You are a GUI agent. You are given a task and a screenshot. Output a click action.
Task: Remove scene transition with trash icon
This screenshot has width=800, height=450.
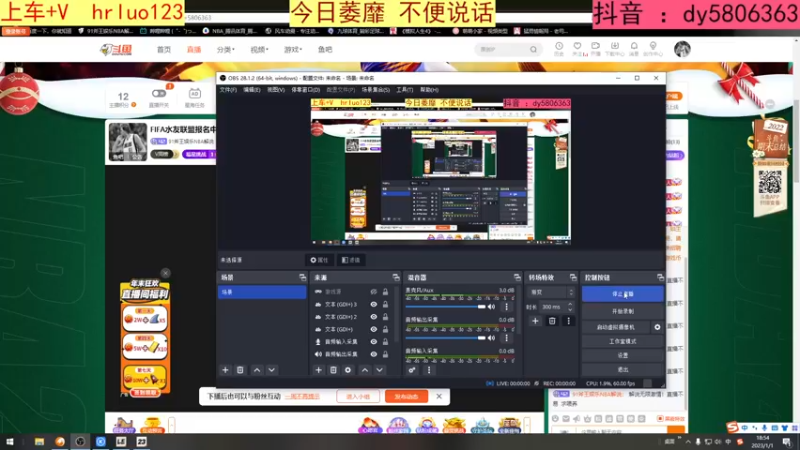tap(552, 321)
